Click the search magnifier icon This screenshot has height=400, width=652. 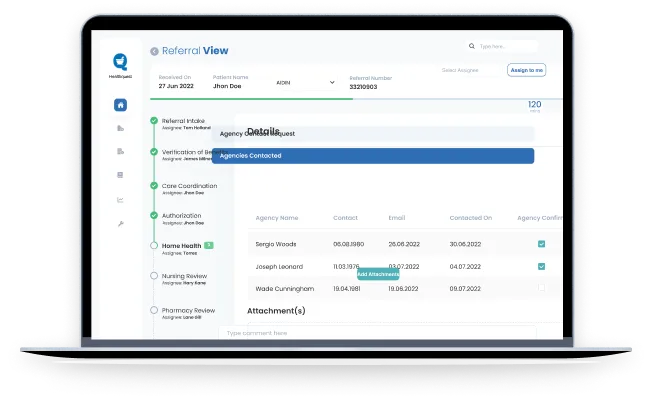point(472,46)
